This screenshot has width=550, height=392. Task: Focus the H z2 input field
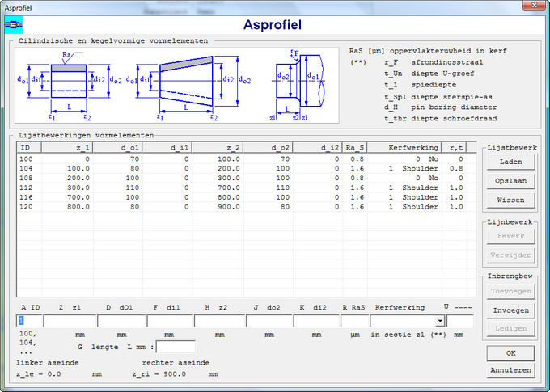coord(219,321)
